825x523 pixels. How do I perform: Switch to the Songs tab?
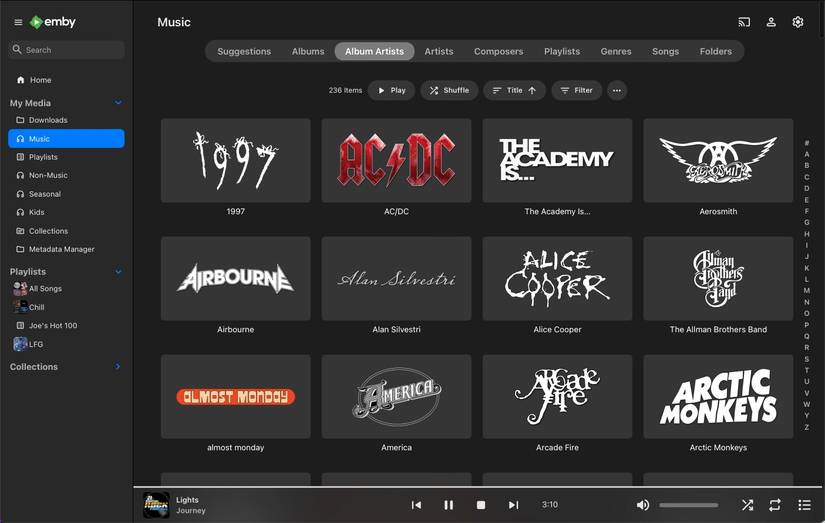pos(665,52)
